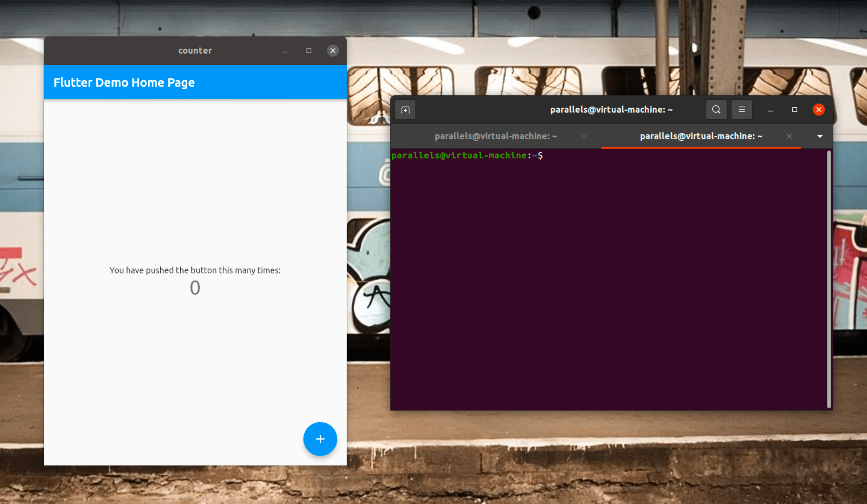Click the terminal search icon
This screenshot has height=504, width=867.
[716, 109]
